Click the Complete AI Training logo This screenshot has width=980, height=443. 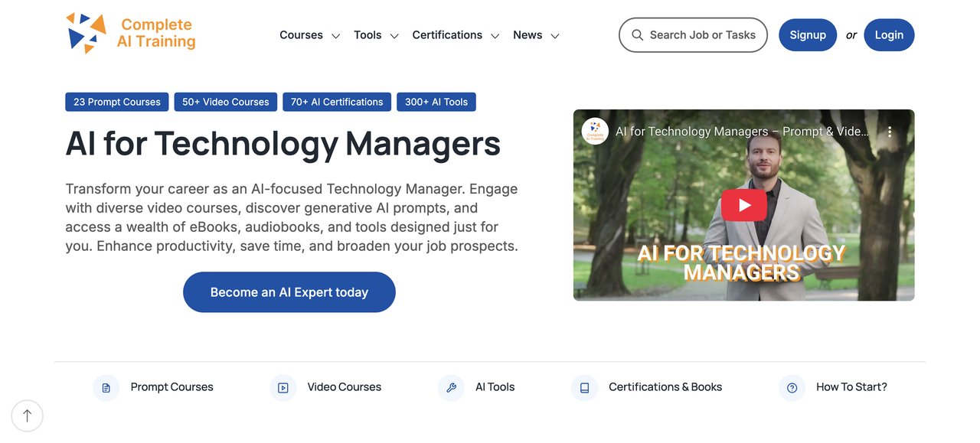tap(131, 34)
